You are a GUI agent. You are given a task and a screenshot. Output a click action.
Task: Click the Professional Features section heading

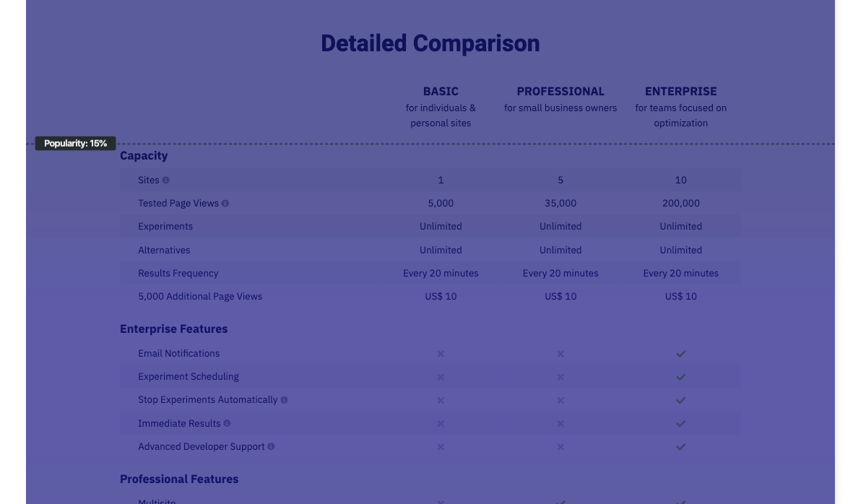[x=179, y=479]
